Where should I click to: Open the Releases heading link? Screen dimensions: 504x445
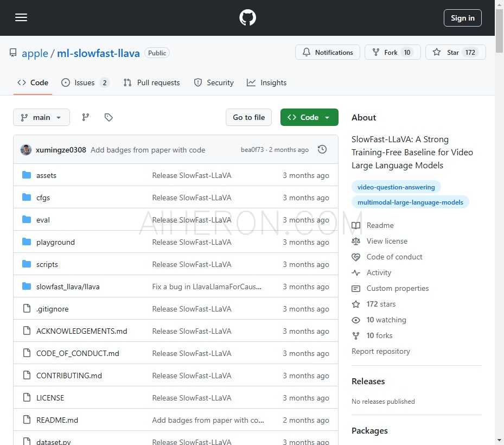point(368,382)
